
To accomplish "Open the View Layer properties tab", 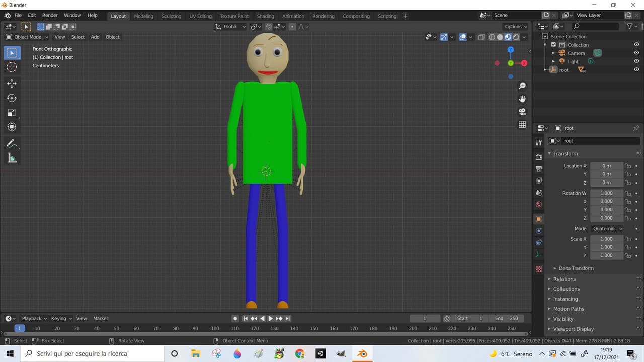I will click(x=539, y=180).
